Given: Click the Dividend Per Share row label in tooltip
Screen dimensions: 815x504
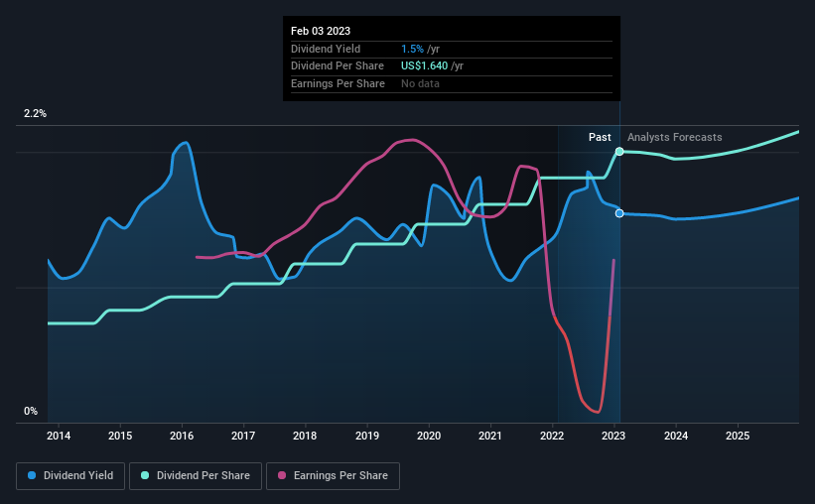Looking at the screenshot, I should coord(338,66).
